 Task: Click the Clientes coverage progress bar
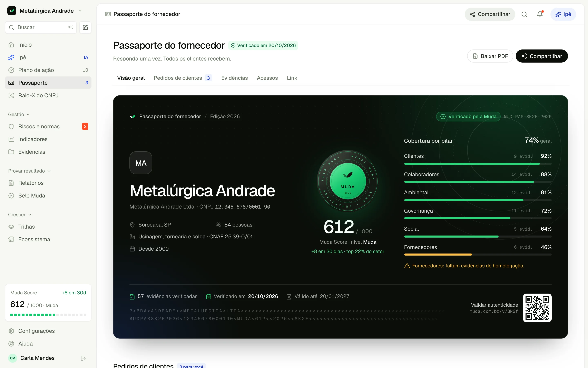(478, 164)
